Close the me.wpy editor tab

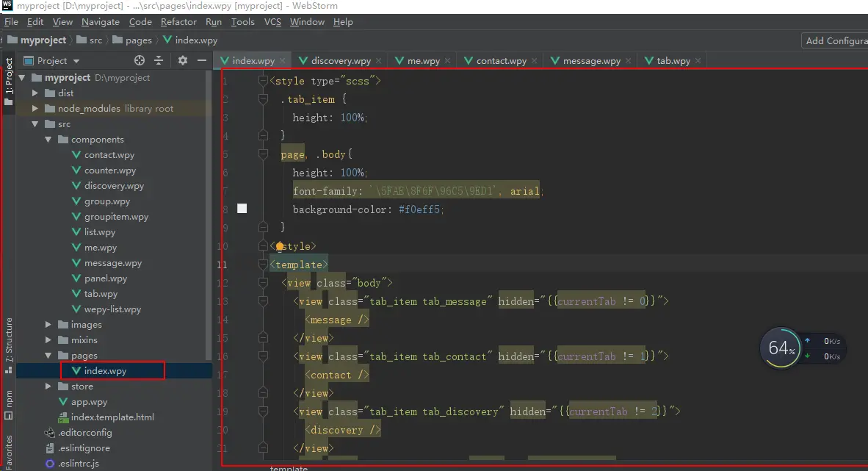click(447, 60)
